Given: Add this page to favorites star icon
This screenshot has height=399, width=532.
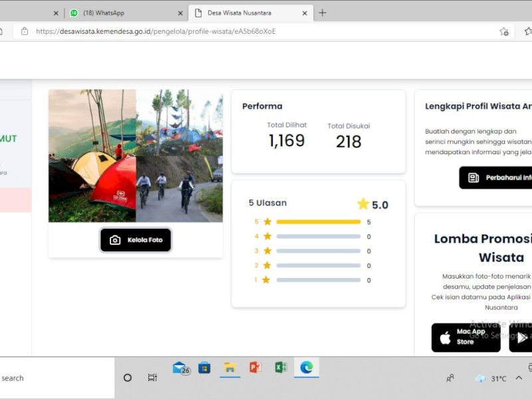Looking at the screenshot, I should (504, 31).
